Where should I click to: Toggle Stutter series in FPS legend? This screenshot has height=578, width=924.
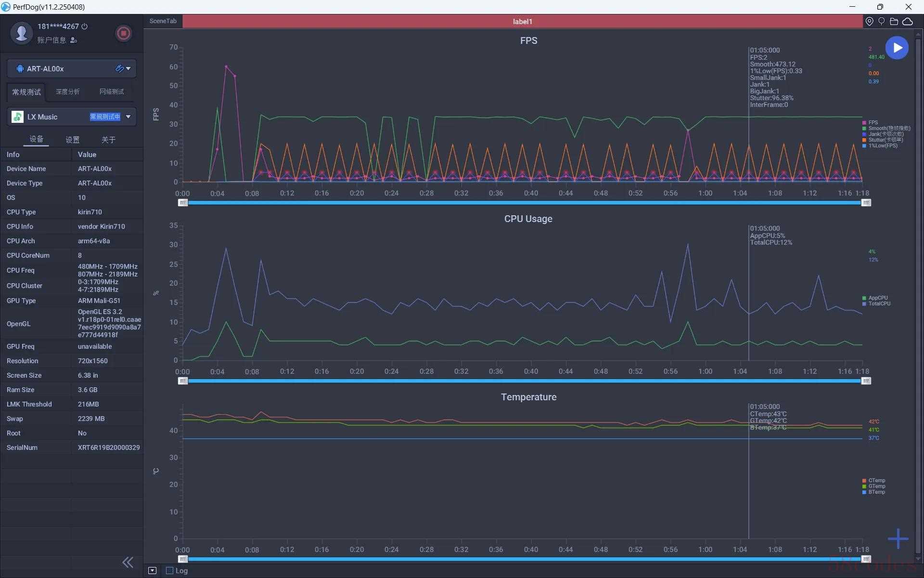pyautogui.click(x=883, y=140)
